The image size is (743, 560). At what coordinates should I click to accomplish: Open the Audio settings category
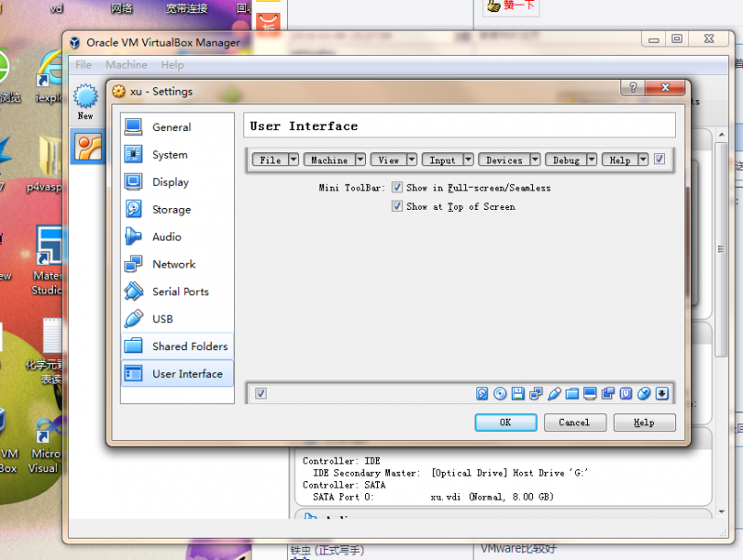[177, 237]
